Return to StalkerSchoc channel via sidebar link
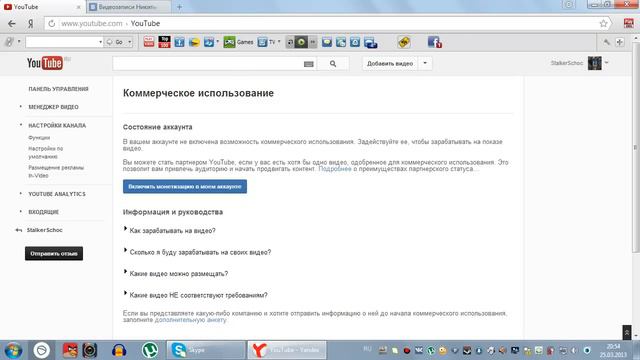This screenshot has width=640, height=360. point(45,230)
